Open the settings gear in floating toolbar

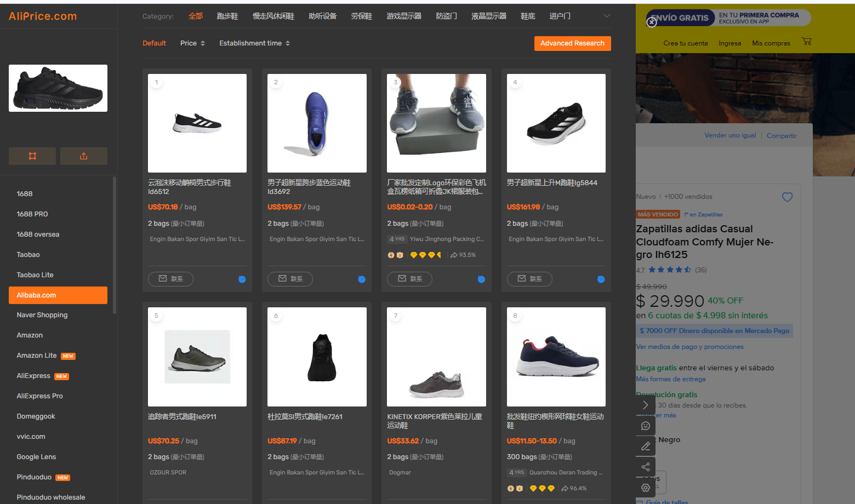coord(646,488)
